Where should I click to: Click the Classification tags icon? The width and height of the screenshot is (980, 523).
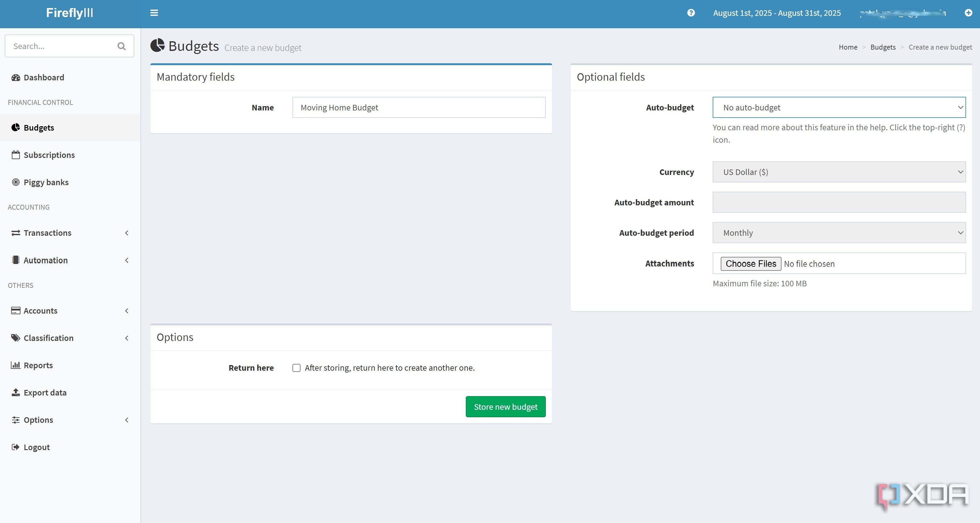[x=16, y=338]
